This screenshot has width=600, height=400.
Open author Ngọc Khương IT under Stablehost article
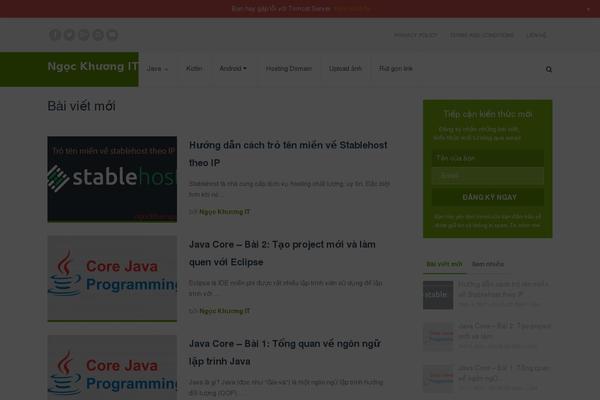pos(225,212)
